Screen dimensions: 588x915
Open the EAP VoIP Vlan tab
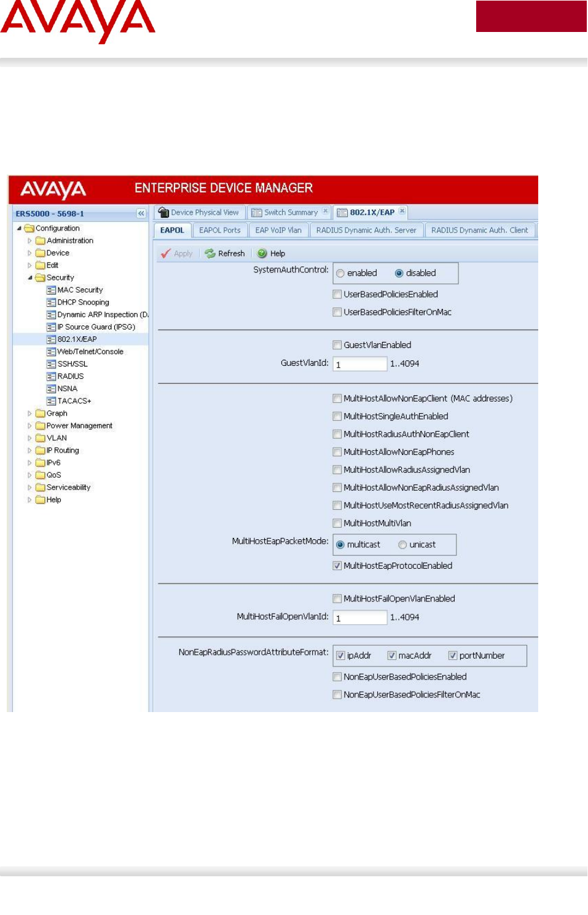click(x=278, y=230)
